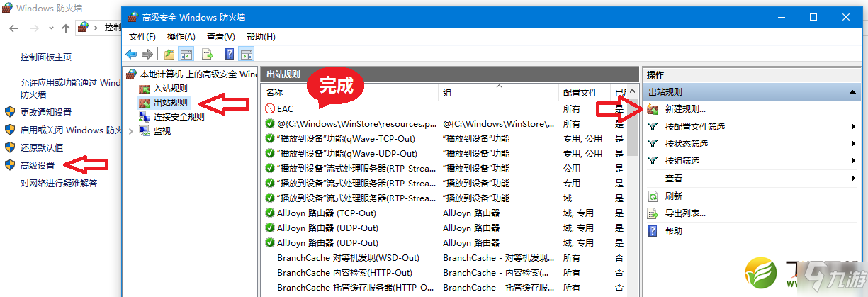Screen dimensions: 868x297
Task: Collapse the 出站规则 actions section header
Action: [x=853, y=92]
